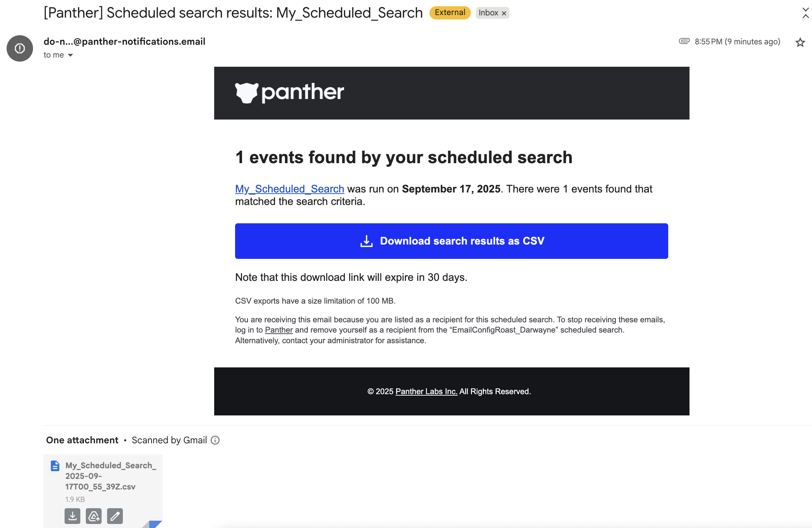Remove the Inbox label from this email
The width and height of the screenshot is (812, 528).
coord(504,13)
